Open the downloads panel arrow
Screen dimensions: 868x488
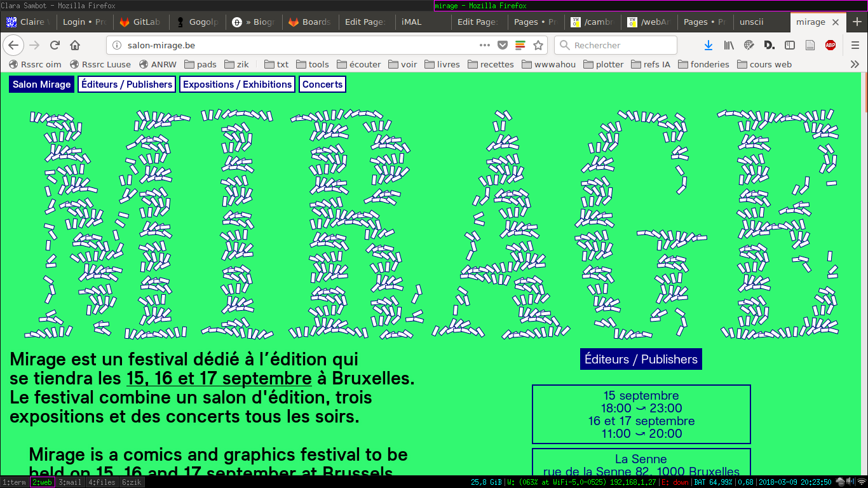(709, 45)
